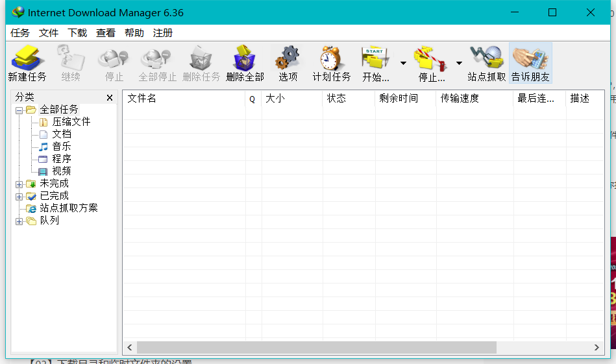This screenshot has height=364, width=616.
Task: Click horizontal scrollbar right arrow
Action: coord(597,348)
